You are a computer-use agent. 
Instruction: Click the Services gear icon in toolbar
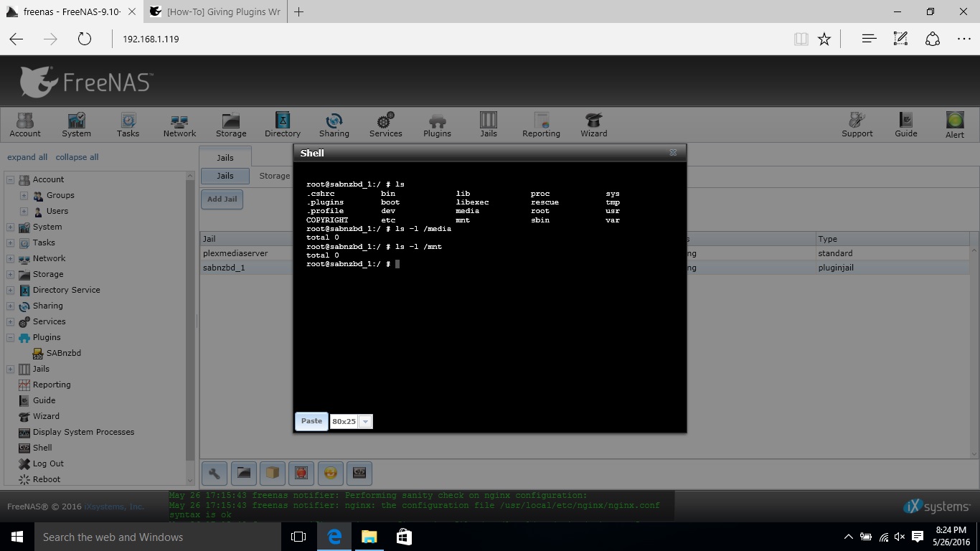pyautogui.click(x=386, y=123)
